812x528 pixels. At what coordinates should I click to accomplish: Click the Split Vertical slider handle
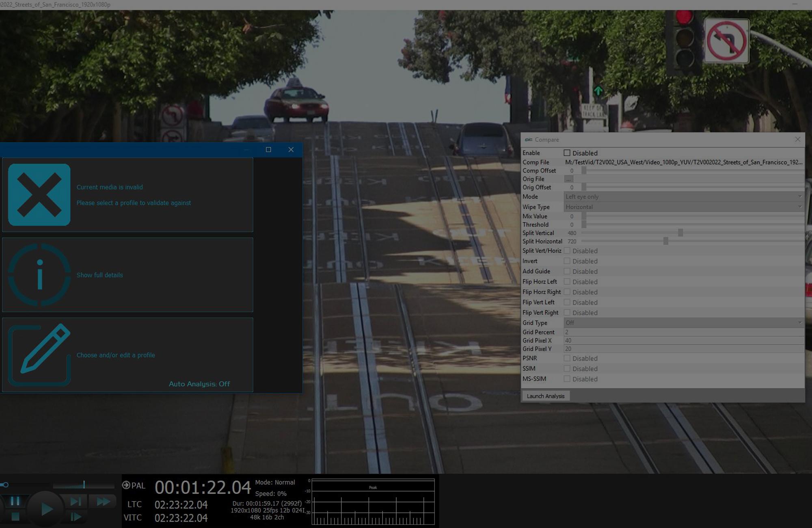point(680,233)
